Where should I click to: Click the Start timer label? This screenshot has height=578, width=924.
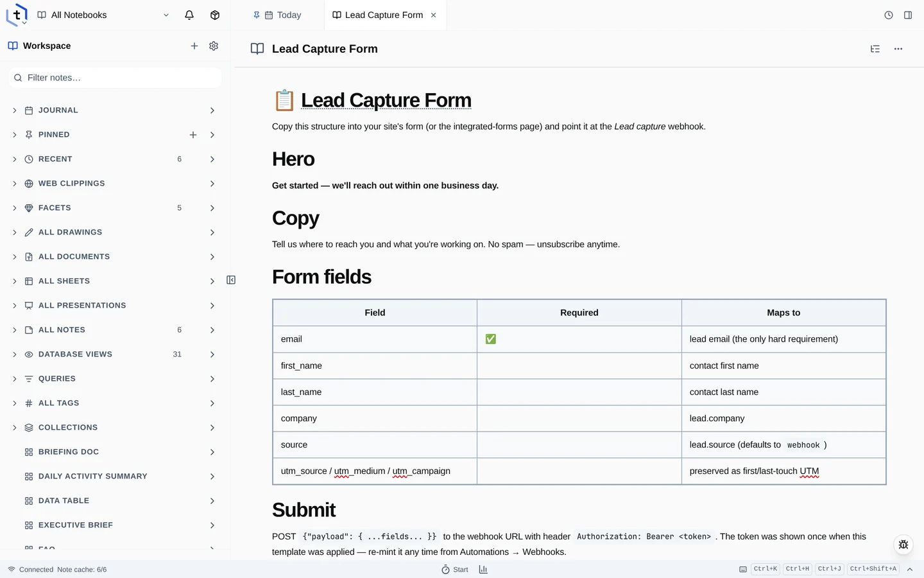(461, 570)
